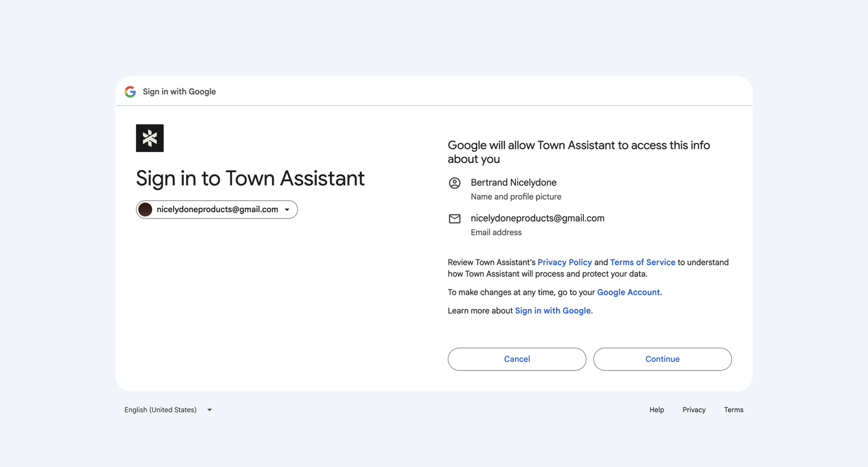Click the 'Email address' label
The image size is (868, 467).
point(496,232)
